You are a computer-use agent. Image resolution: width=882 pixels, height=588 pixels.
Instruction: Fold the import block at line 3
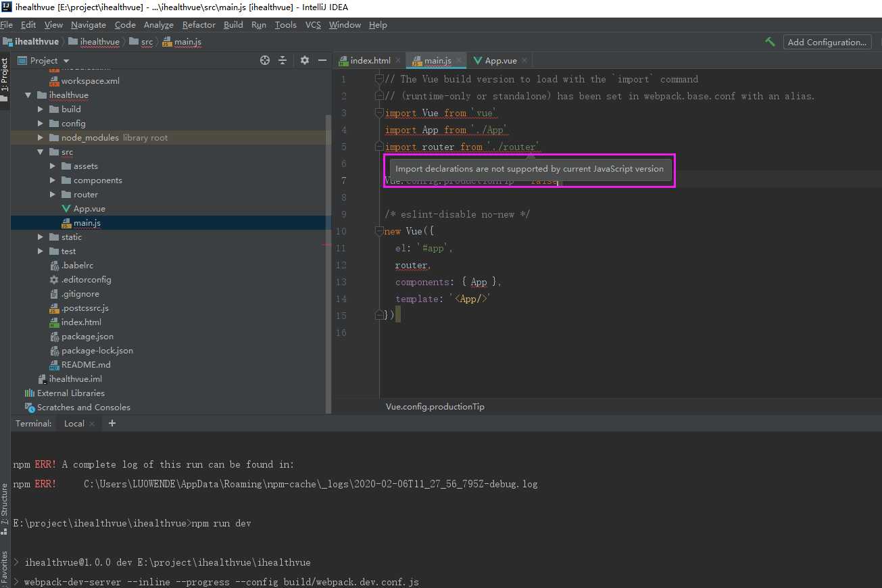point(379,113)
